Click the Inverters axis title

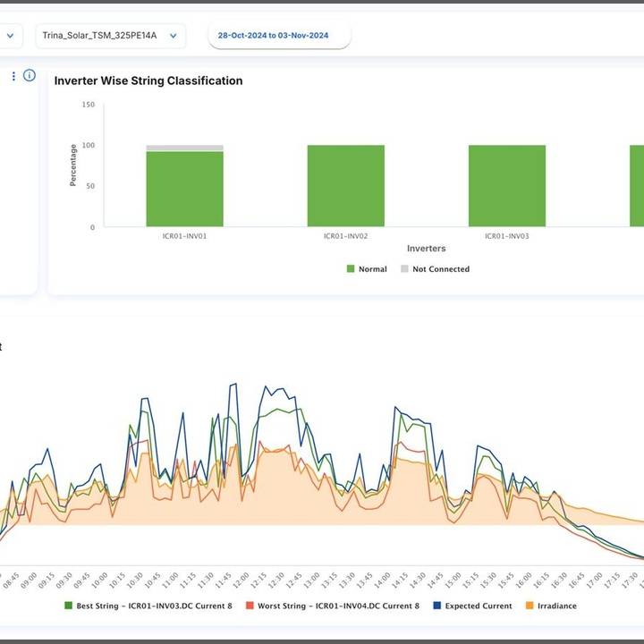coord(426,248)
